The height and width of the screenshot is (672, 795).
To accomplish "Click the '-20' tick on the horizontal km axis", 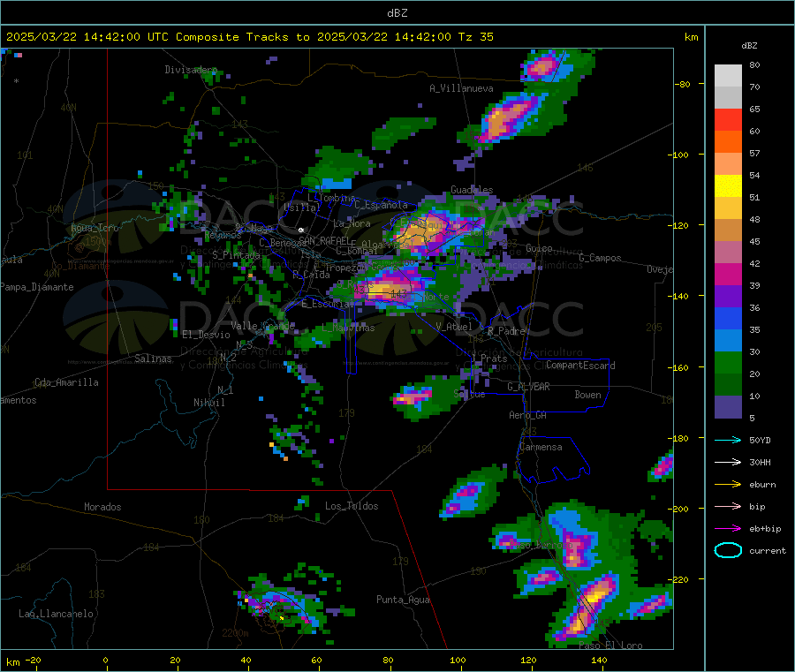I will tap(34, 660).
